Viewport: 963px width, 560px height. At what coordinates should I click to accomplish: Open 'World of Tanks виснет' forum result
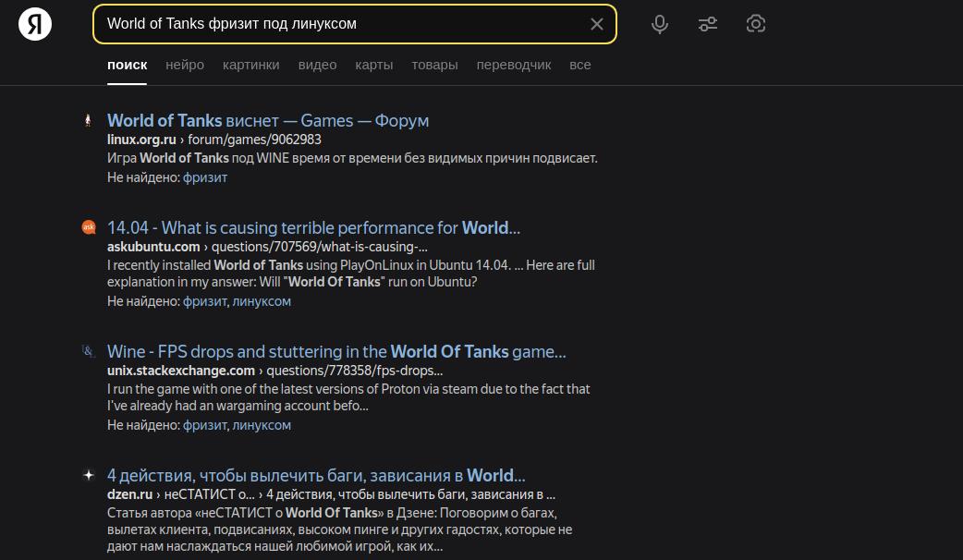pyautogui.click(x=268, y=120)
